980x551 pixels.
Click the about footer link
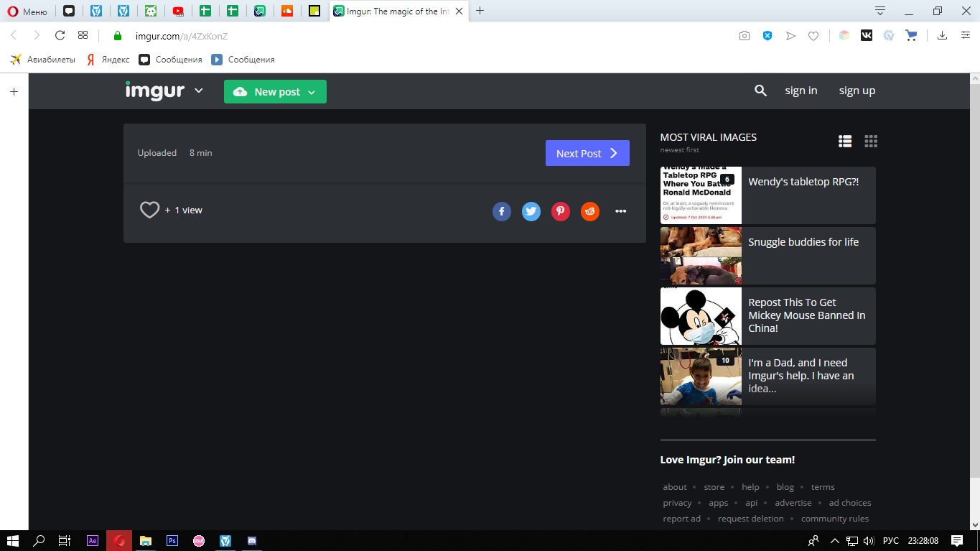pos(675,487)
